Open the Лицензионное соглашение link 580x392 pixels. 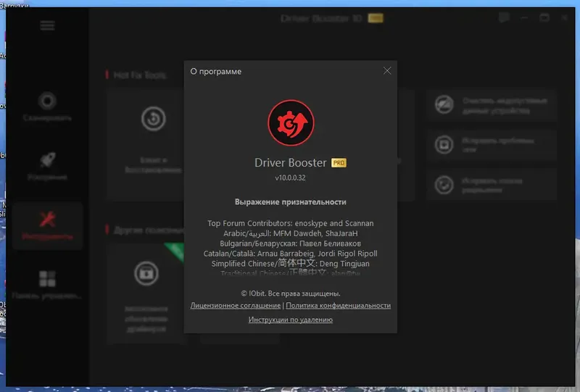pyautogui.click(x=235, y=306)
